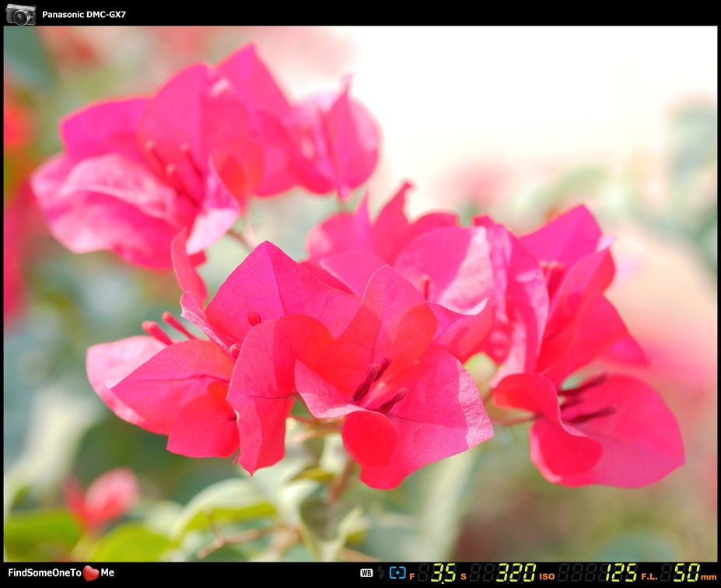Viewport: 721px width, 588px height.
Task: Select the 'Panasonic DMC-GX7' camera model text
Action: (84, 14)
